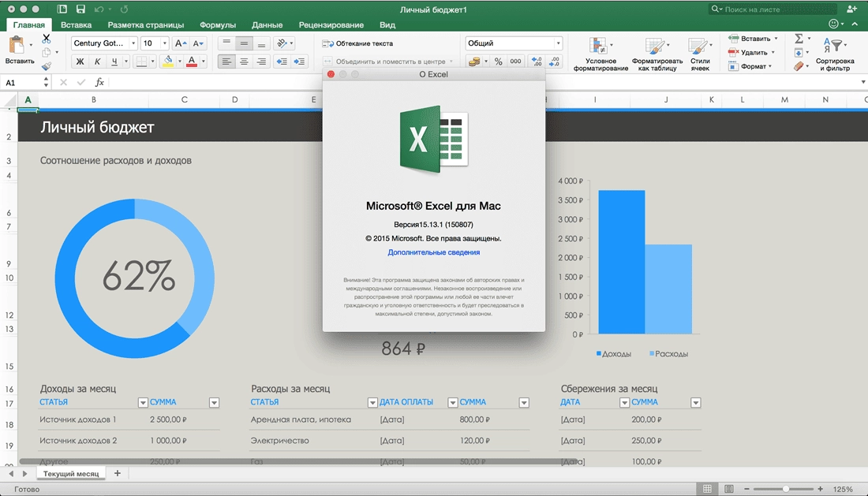The image size is (868, 496).
Task: Increase font size with the large A icon
Action: (181, 43)
